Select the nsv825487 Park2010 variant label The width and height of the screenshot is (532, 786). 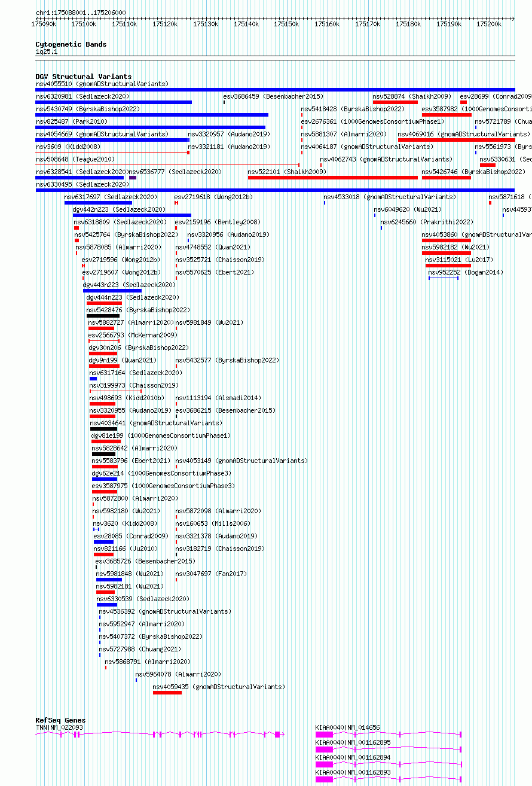[72, 121]
